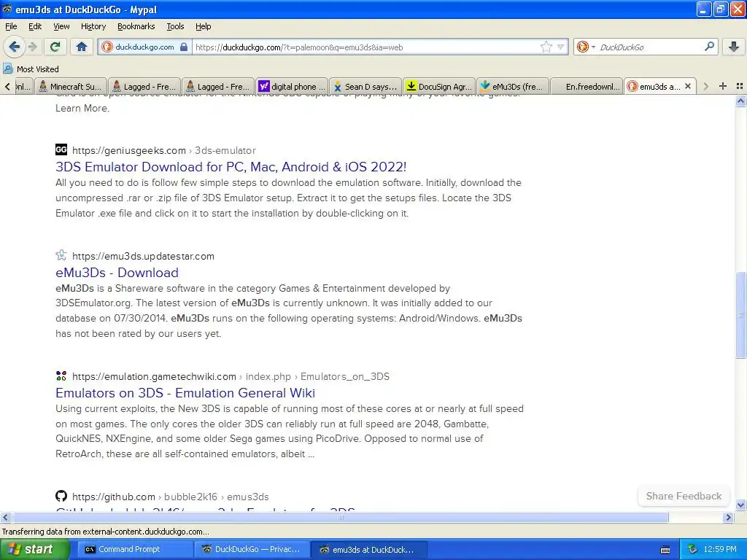Image resolution: width=747 pixels, height=560 pixels.
Task: Open the Edit menu
Action: pos(35,26)
